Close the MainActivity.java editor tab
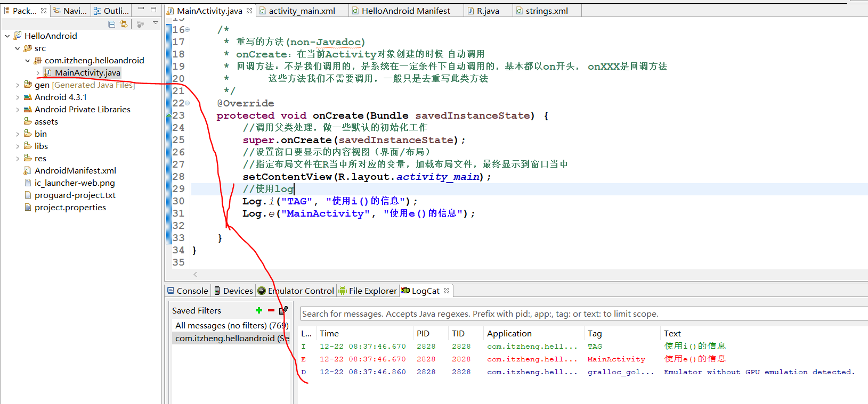Screen dimensions: 868x404 pos(249,11)
